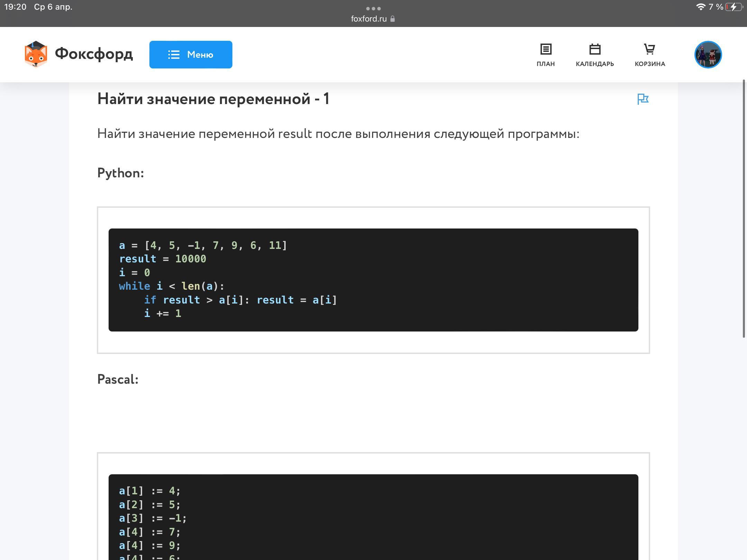Open the blue Меню button
Screen dimensions: 747x560
click(191, 55)
